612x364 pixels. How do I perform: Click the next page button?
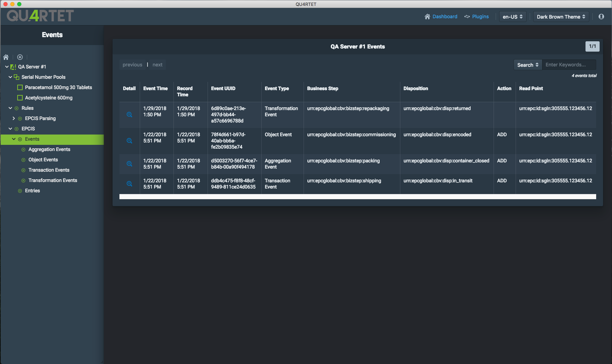coord(157,65)
